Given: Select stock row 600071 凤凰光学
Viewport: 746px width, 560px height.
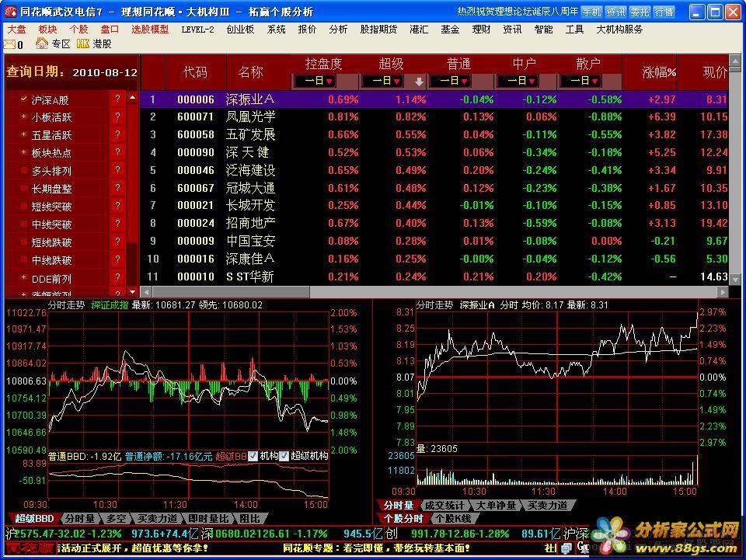Looking at the screenshot, I should coord(434,117).
